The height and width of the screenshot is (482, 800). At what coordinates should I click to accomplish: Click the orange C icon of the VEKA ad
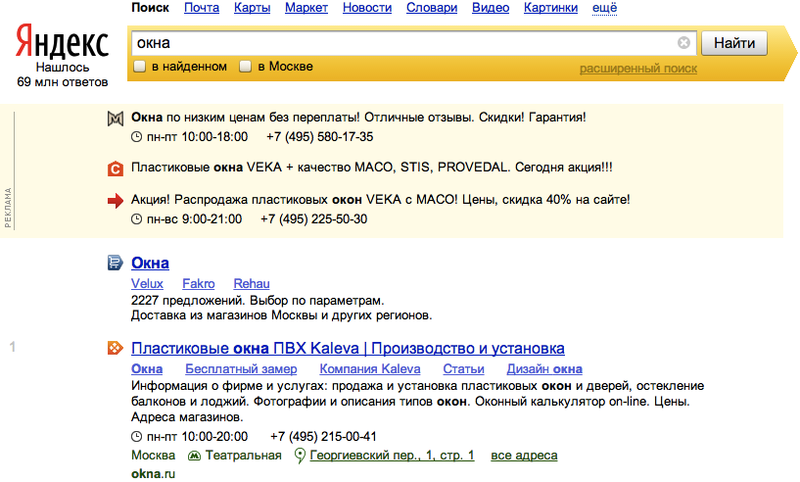coord(115,168)
